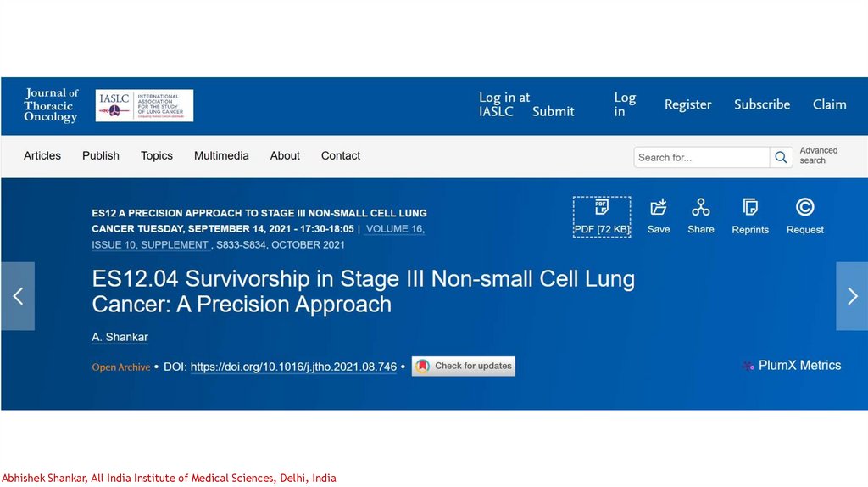
Task: Click the Request copyright icon
Action: click(x=804, y=208)
